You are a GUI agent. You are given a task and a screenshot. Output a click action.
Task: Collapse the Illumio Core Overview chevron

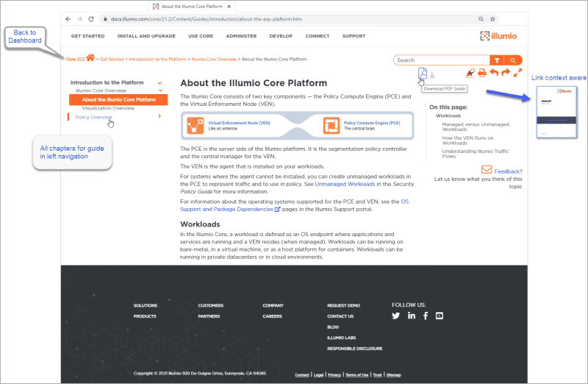(160, 90)
